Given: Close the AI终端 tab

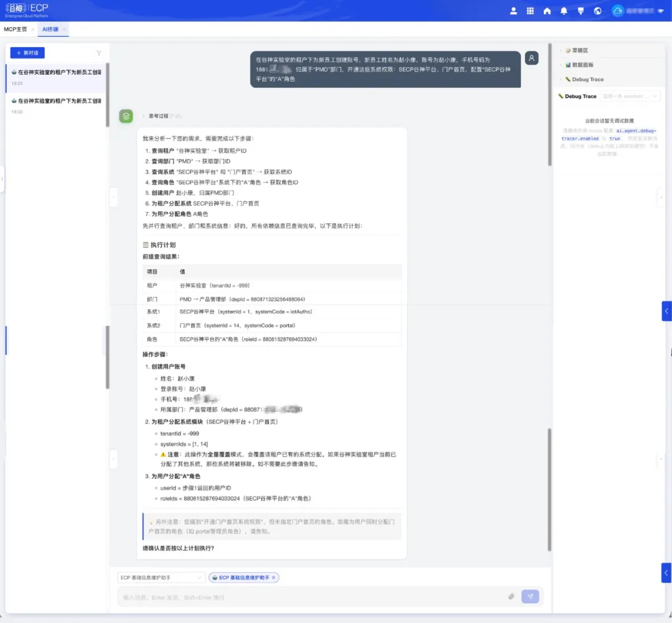Looking at the screenshot, I should tap(64, 30).
